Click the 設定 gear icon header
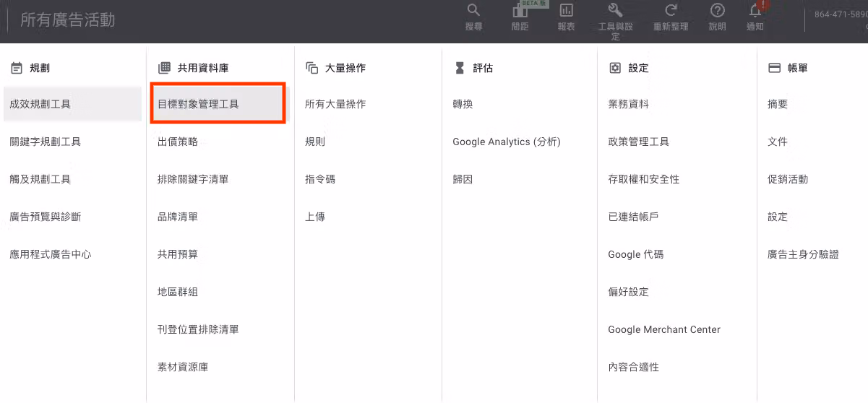The image size is (868, 403). tap(615, 68)
